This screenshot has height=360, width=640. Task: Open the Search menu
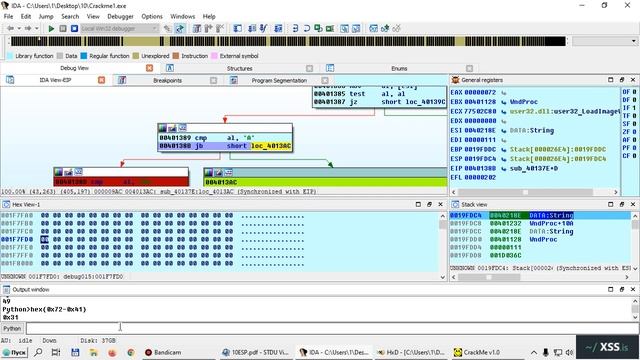click(x=70, y=16)
